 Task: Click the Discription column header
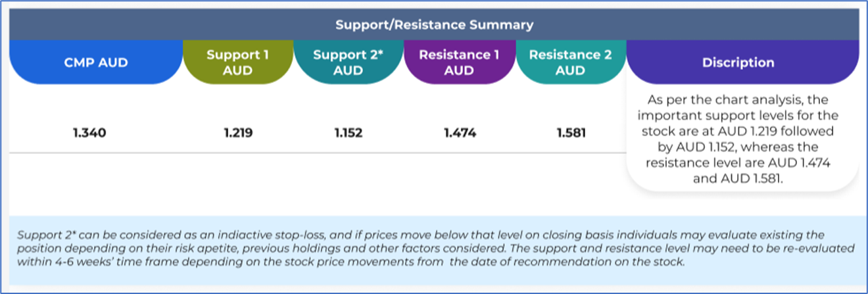(742, 62)
